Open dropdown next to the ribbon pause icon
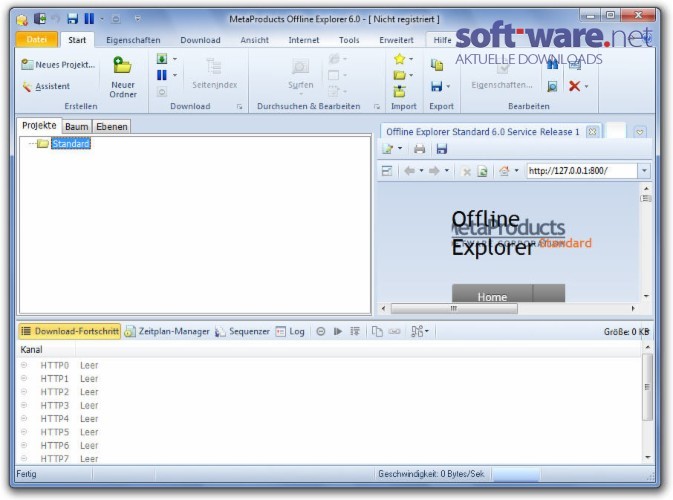This screenshot has width=673, height=500. click(x=175, y=75)
